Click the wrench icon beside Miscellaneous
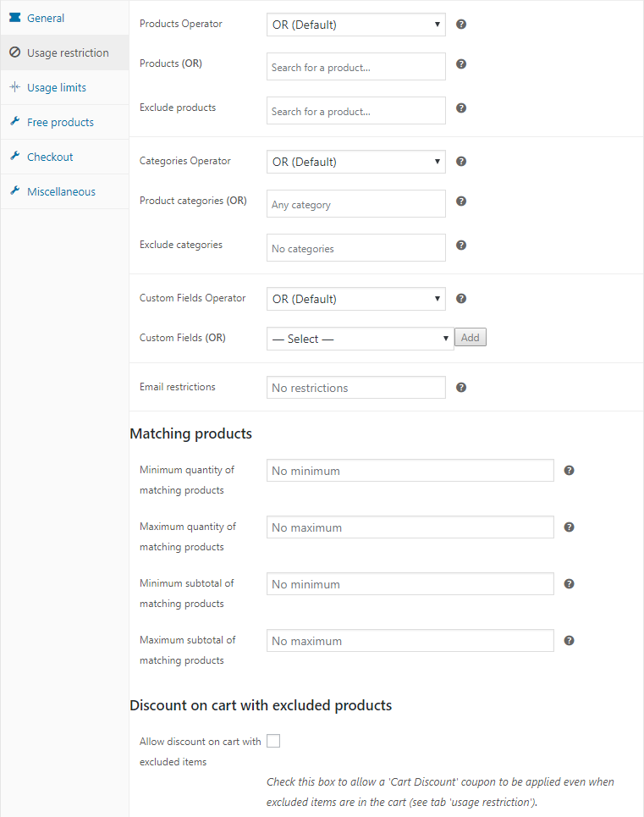 point(15,190)
